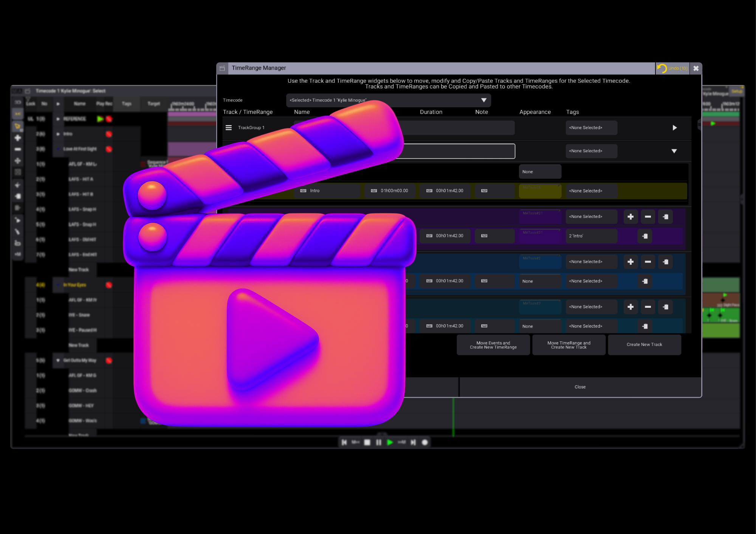Collapse the track using the down arrow
The width and height of the screenshot is (756, 534).
[x=674, y=151]
